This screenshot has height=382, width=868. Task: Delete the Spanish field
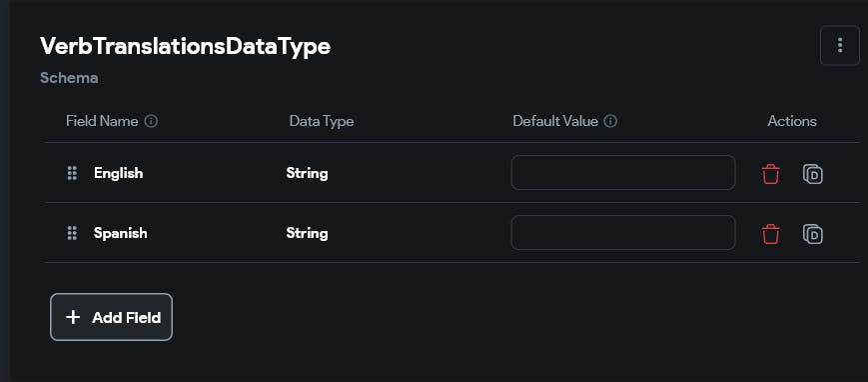pos(770,233)
